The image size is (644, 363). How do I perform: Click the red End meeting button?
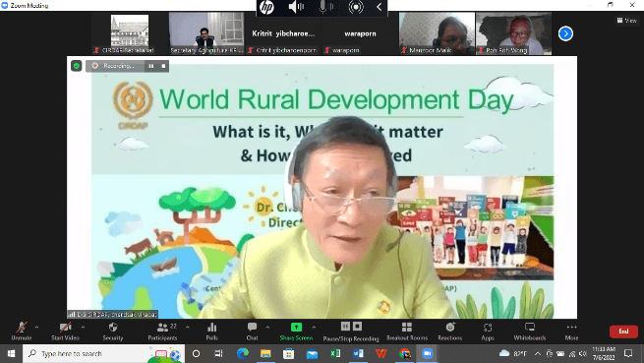click(x=623, y=332)
